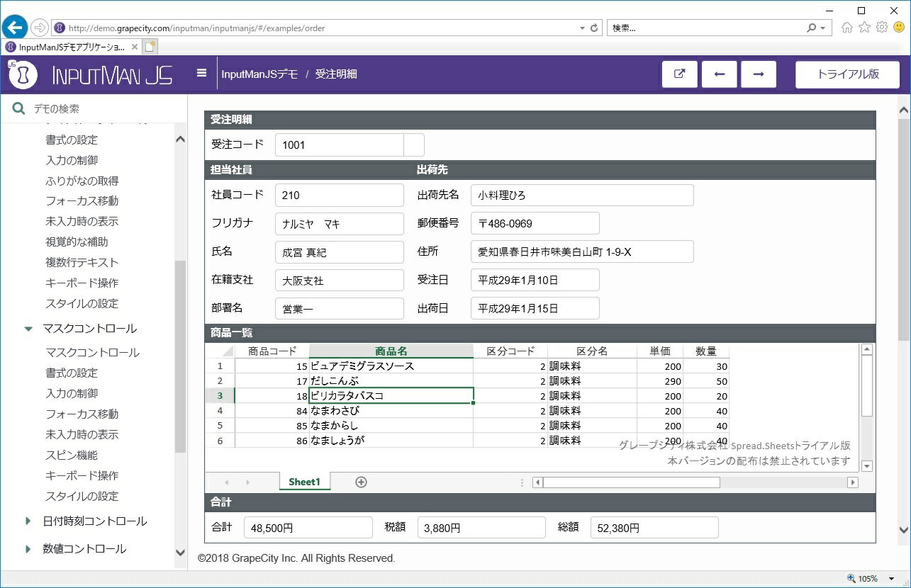Click the browser forward arrow button

pos(40,28)
